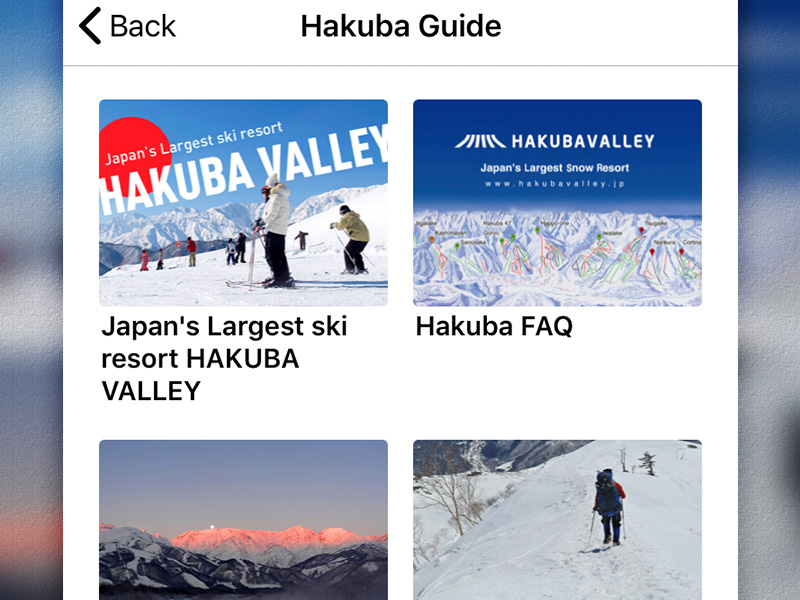Screen dimensions: 800x600
Task: Click the Tsugaike red map pin
Action: click(x=642, y=231)
